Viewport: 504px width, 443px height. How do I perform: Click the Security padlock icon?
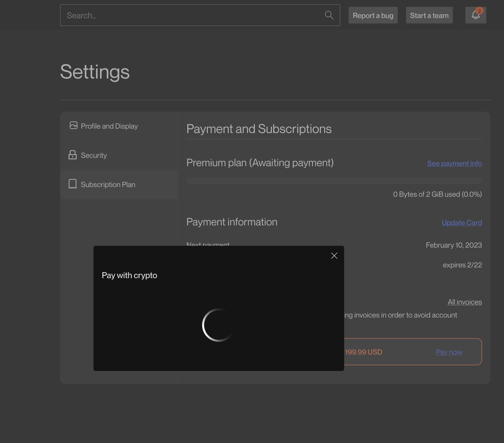coord(72,155)
